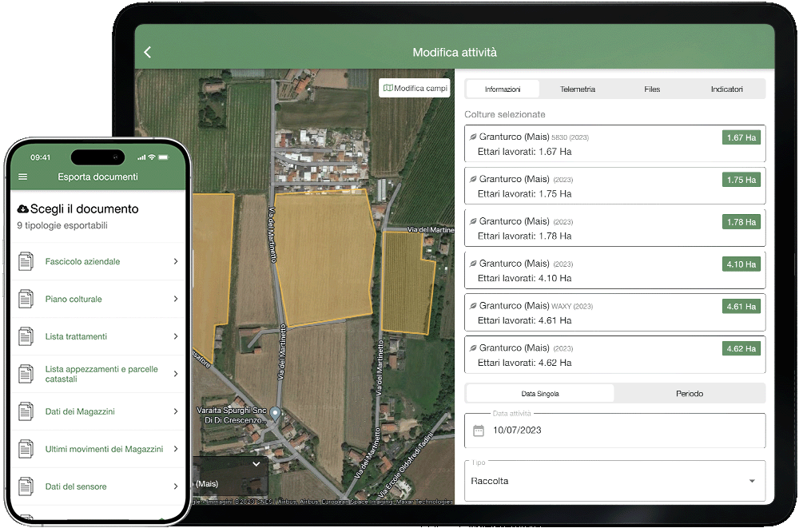Click Ultimi movimenti dei Magazzini label
This screenshot has width=799, height=532.
pos(104,449)
